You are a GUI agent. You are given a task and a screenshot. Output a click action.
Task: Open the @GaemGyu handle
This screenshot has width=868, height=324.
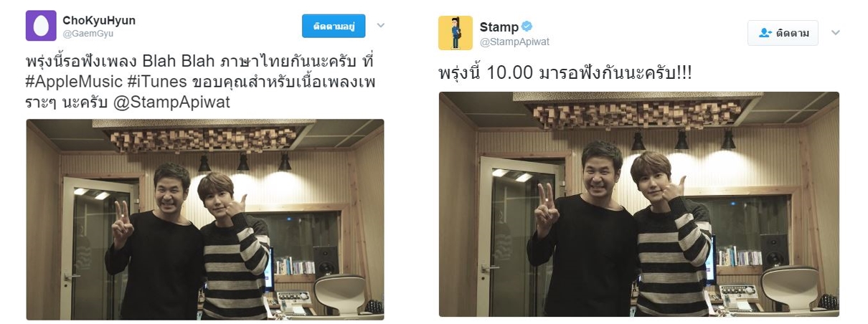pyautogui.click(x=88, y=34)
